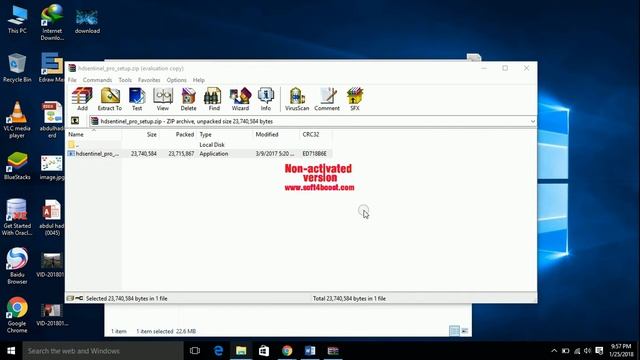Start VirusScan on the archive
Viewport: 640px width, 360px height.
pos(297,99)
